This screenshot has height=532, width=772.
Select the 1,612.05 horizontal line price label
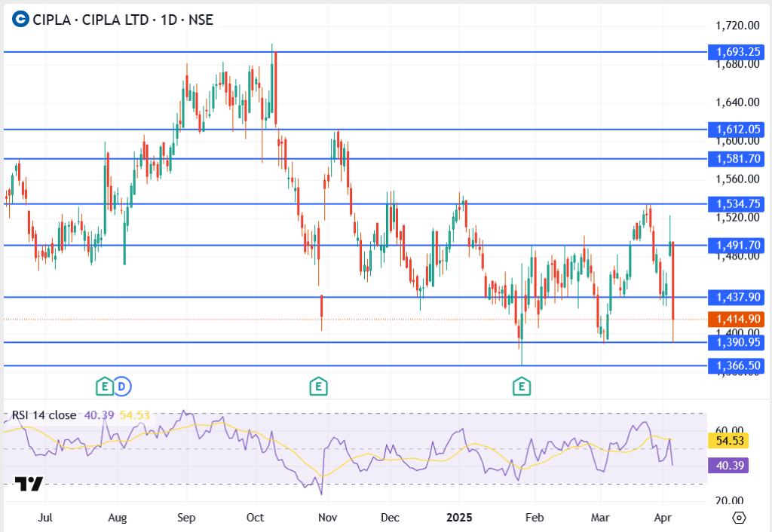click(x=737, y=130)
